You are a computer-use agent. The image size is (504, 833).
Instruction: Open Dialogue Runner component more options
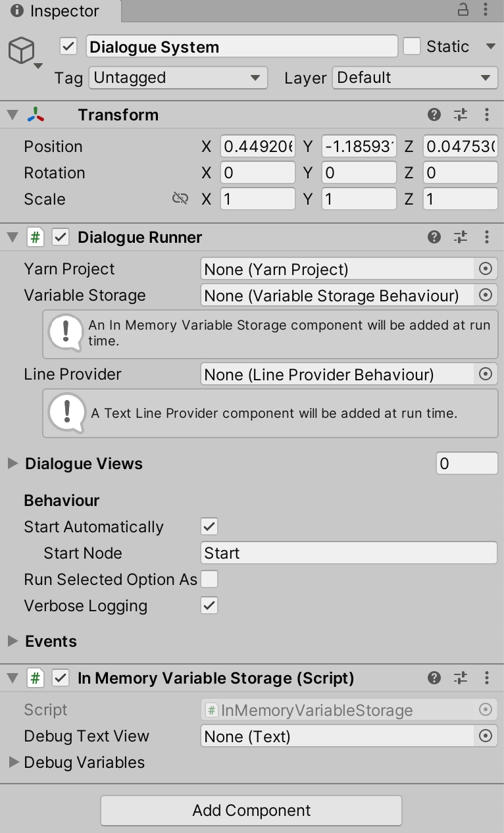487,238
